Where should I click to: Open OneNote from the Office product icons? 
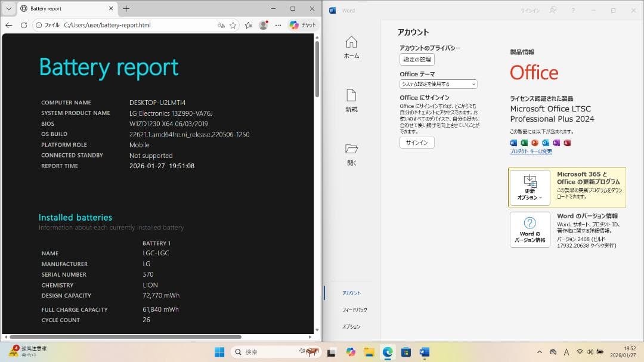555,143
